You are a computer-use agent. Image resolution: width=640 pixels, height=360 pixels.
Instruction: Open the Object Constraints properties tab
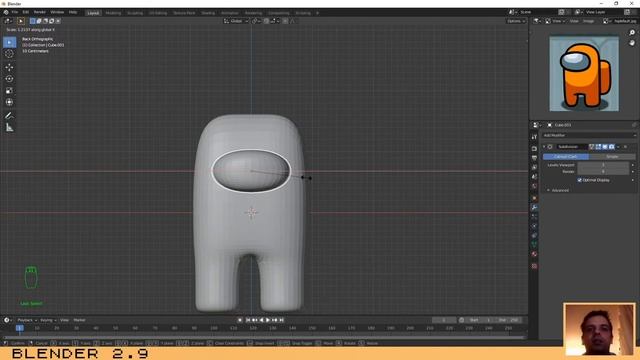(534, 236)
